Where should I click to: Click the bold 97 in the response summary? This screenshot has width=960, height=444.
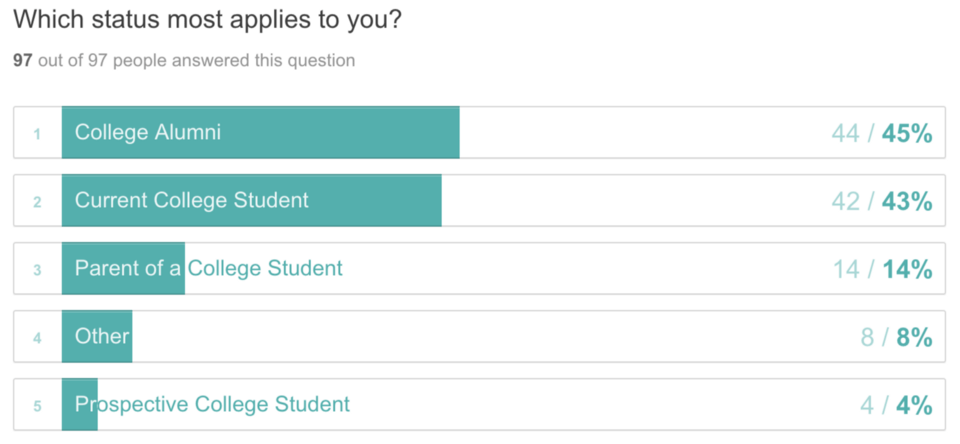point(23,61)
